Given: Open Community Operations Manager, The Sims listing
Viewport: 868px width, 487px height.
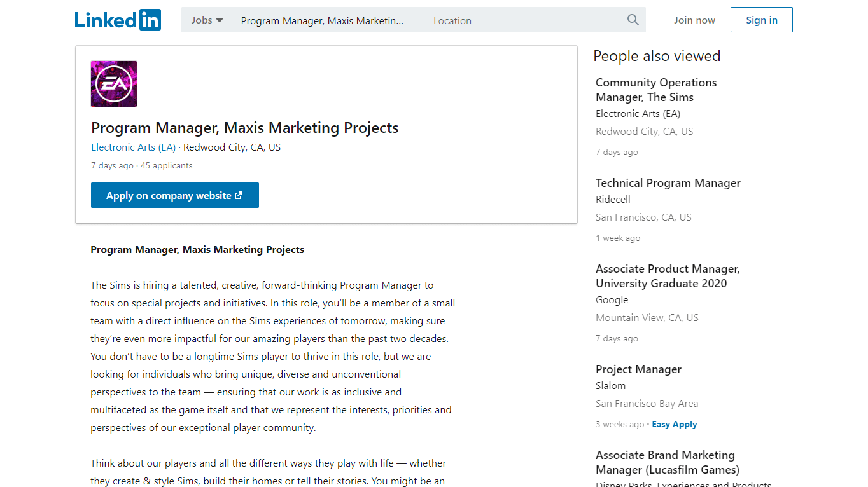Looking at the screenshot, I should point(656,90).
